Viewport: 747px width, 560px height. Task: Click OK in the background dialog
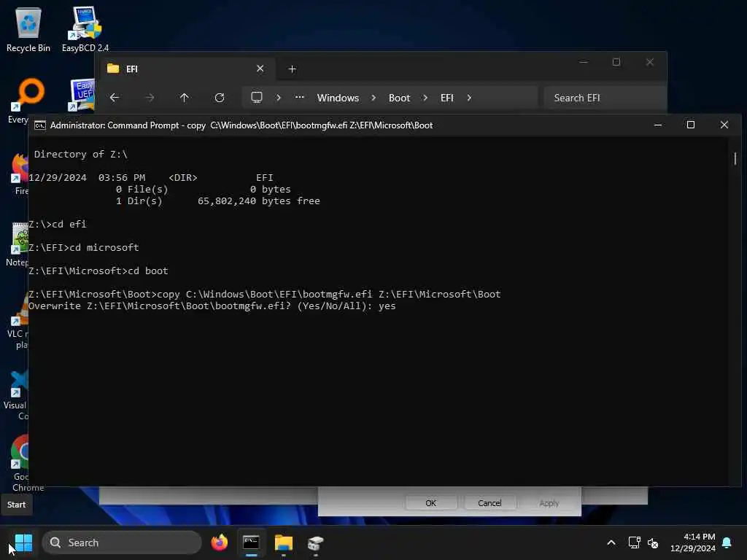pos(430,503)
